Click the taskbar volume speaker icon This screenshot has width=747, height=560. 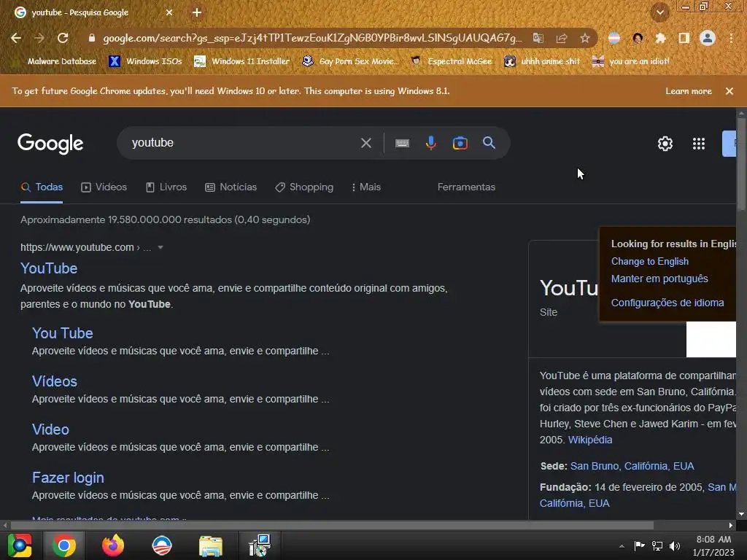click(675, 546)
